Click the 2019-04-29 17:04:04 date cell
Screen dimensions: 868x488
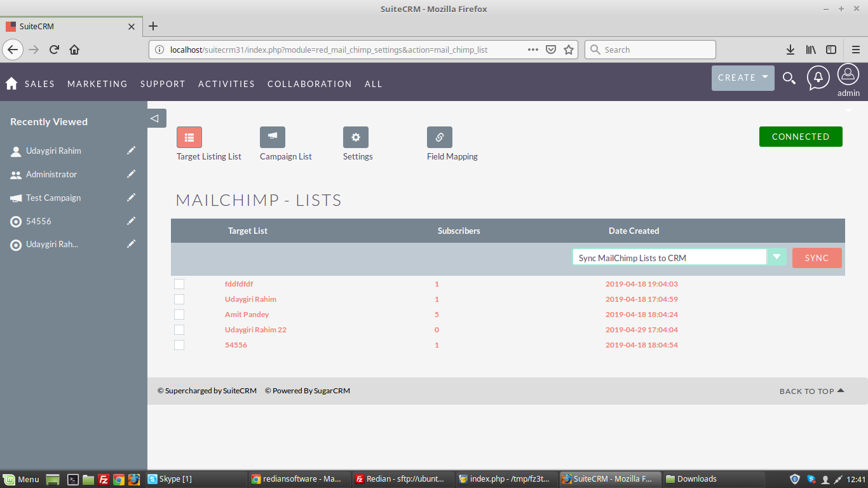642,330
